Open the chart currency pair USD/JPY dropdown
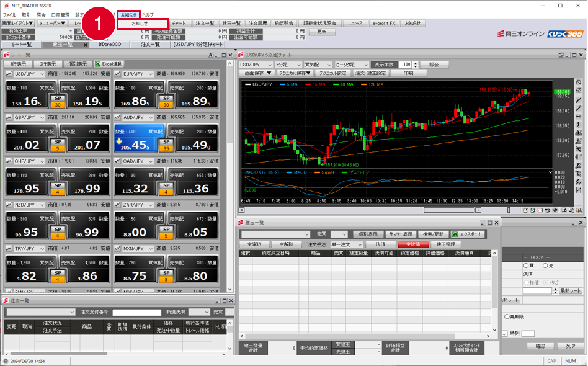This screenshot has width=588, height=366. pyautogui.click(x=256, y=65)
